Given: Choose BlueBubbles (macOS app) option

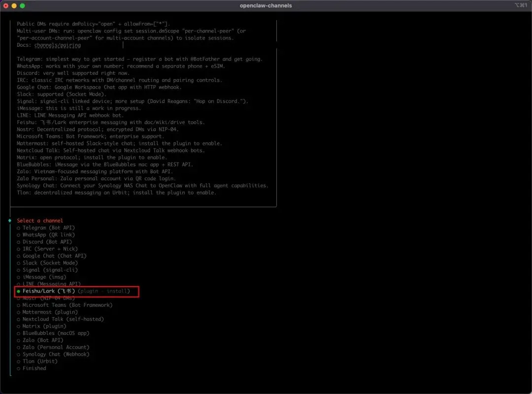Looking at the screenshot, I should 53,333.
